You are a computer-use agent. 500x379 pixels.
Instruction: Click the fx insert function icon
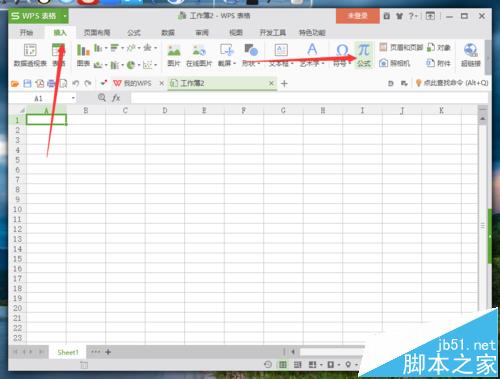coord(116,98)
